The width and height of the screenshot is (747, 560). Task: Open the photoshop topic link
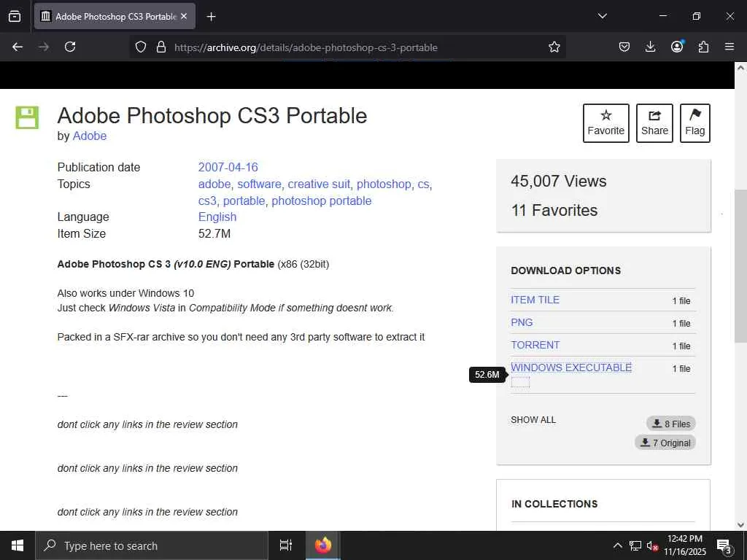tap(384, 184)
